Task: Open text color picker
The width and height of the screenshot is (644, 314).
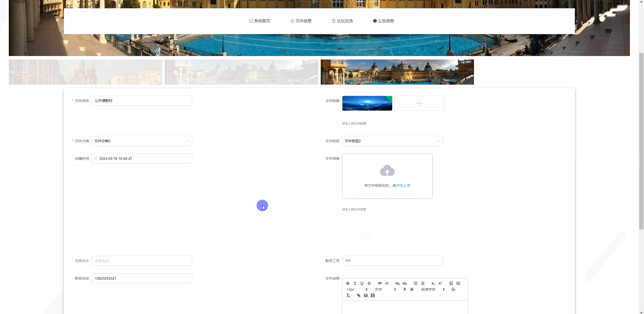Action: coord(405,289)
